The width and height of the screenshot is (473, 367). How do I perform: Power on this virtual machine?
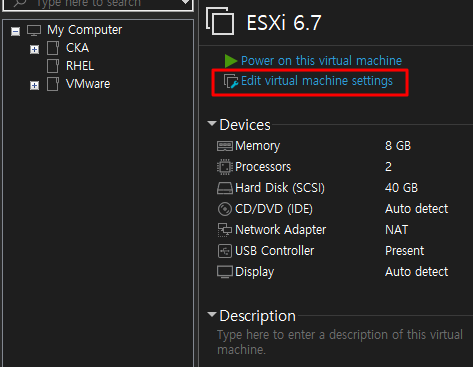coord(321,61)
